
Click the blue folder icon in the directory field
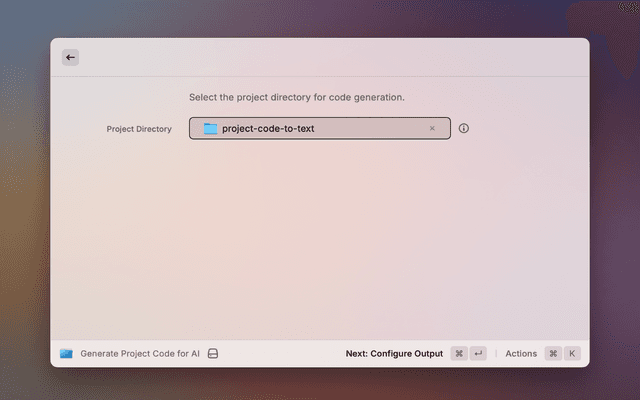210,128
